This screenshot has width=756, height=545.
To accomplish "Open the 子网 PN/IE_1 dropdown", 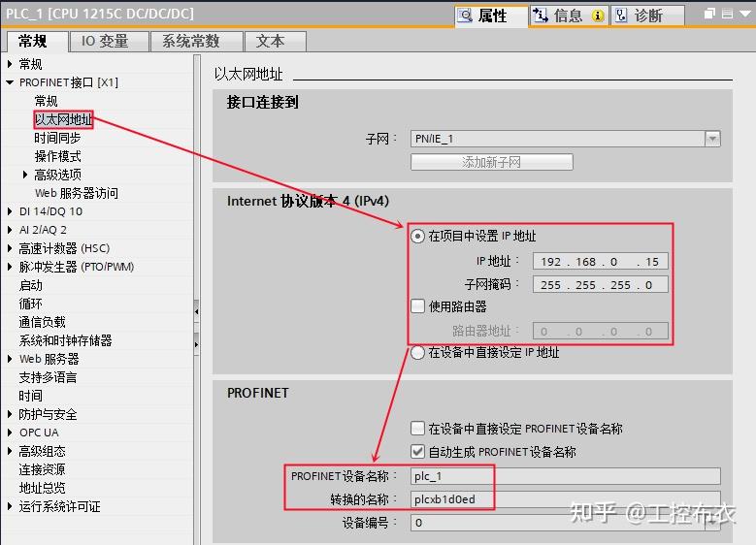I will (712, 139).
